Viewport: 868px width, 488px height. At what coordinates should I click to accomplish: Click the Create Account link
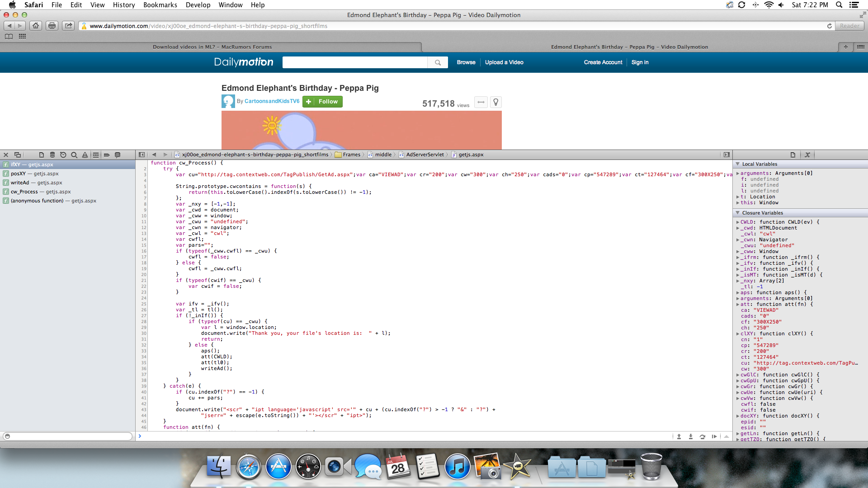603,62
